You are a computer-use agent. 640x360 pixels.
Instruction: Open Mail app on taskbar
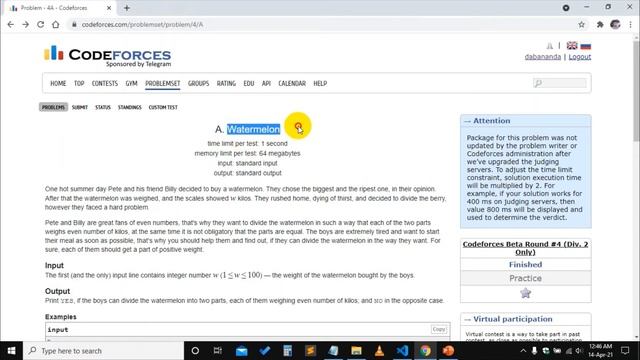click(x=241, y=351)
